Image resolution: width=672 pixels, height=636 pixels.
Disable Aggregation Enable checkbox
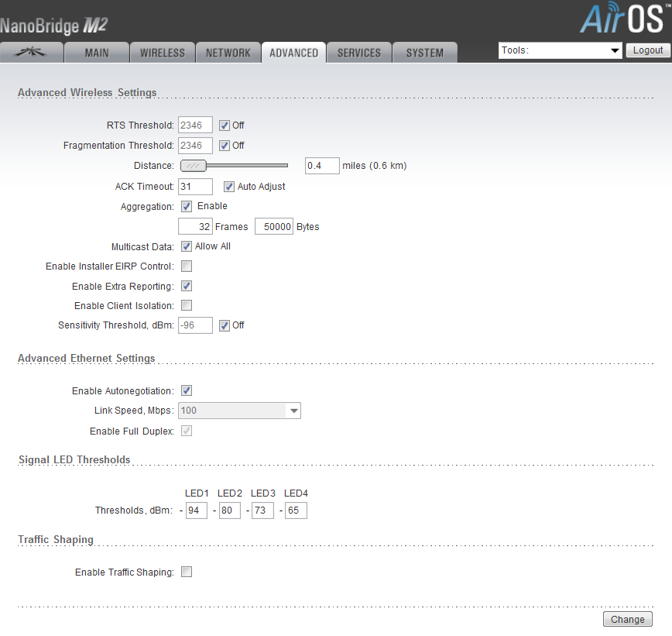[x=187, y=206]
